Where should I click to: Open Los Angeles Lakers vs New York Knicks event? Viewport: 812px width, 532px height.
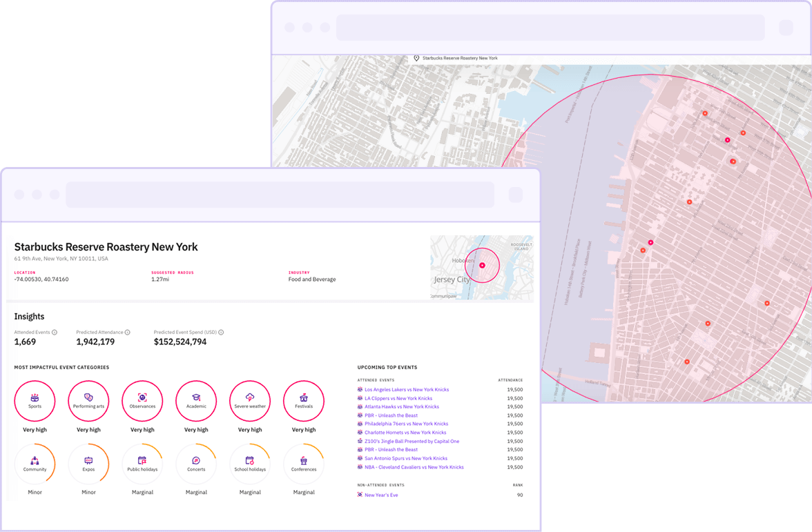pyautogui.click(x=406, y=390)
